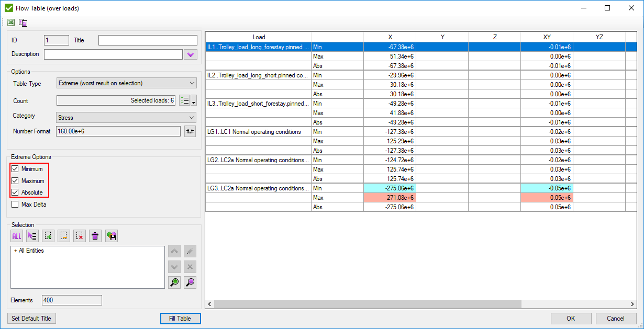Screen dimensions: 644x329
Task: Uncheck the Absolute extreme option
Action: click(15, 192)
